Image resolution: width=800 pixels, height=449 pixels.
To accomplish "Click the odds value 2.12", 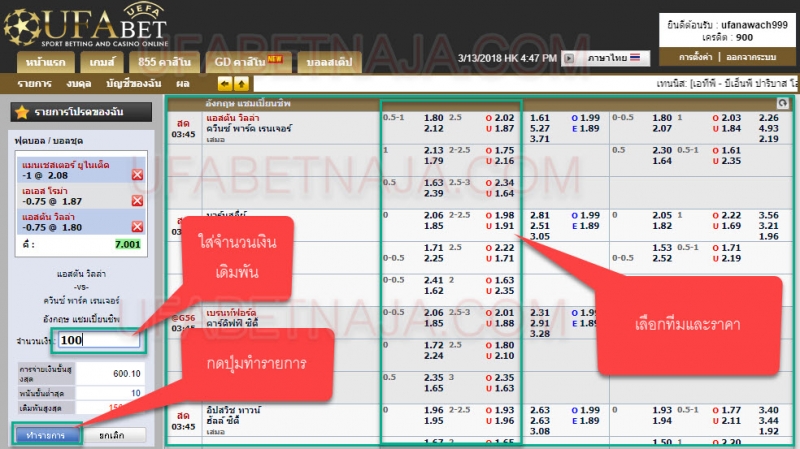I will click(x=434, y=129).
